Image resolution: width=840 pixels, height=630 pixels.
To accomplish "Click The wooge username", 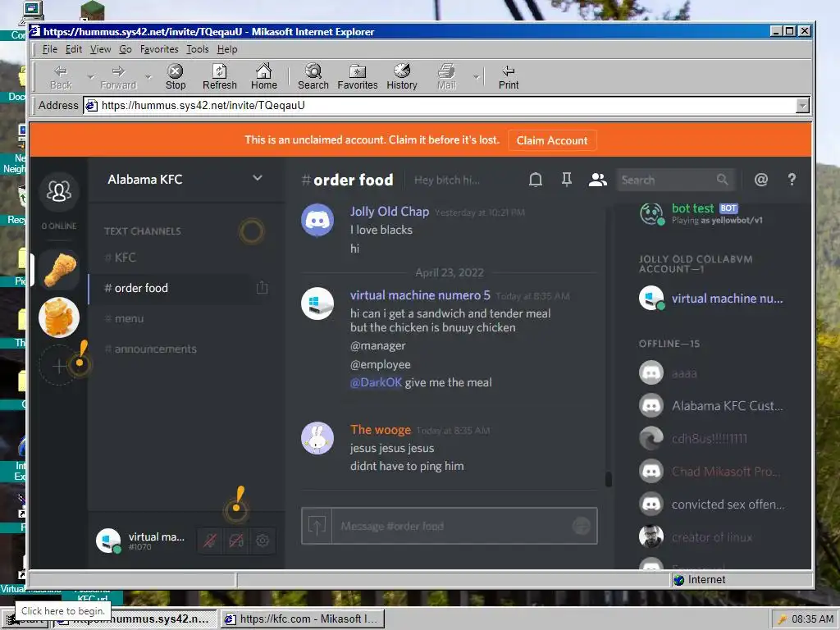I will [x=381, y=430].
